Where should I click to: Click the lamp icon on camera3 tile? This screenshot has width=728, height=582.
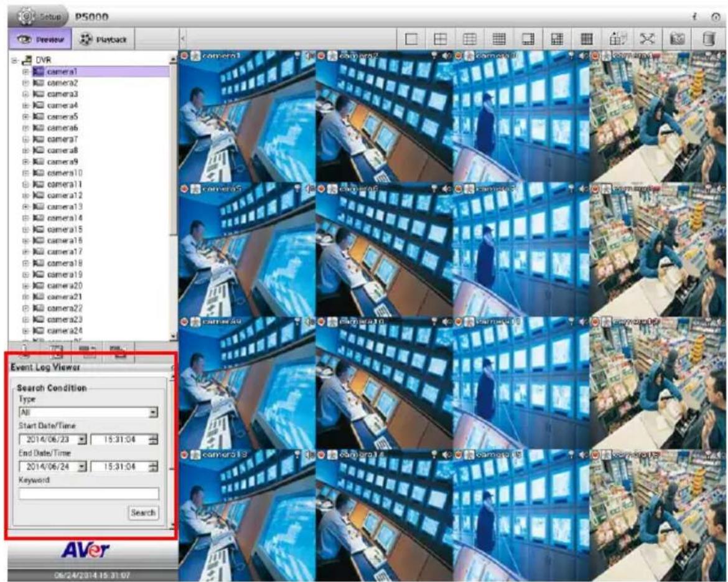(572, 56)
